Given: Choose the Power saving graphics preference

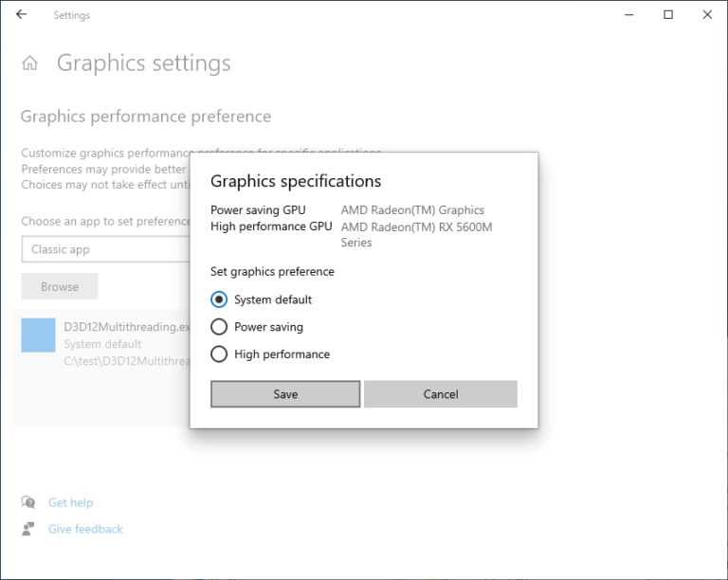Looking at the screenshot, I should click(x=219, y=327).
